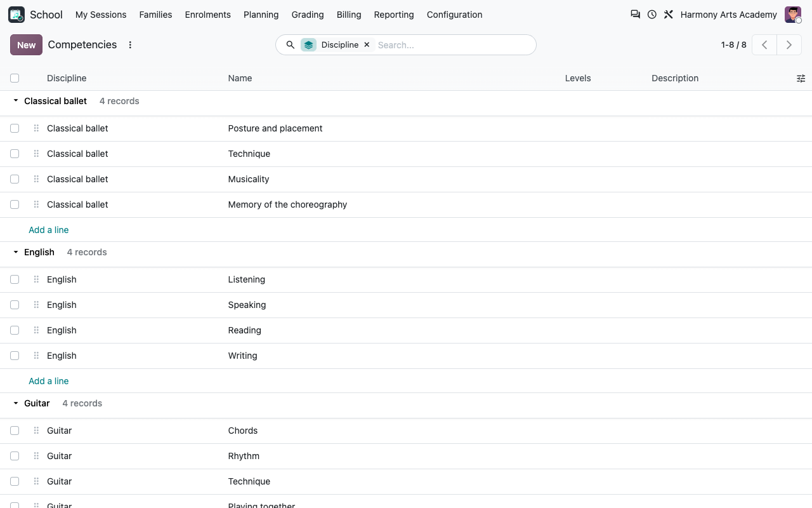The image size is (812, 508).
Task: Open the Planning menu
Action: (x=261, y=15)
